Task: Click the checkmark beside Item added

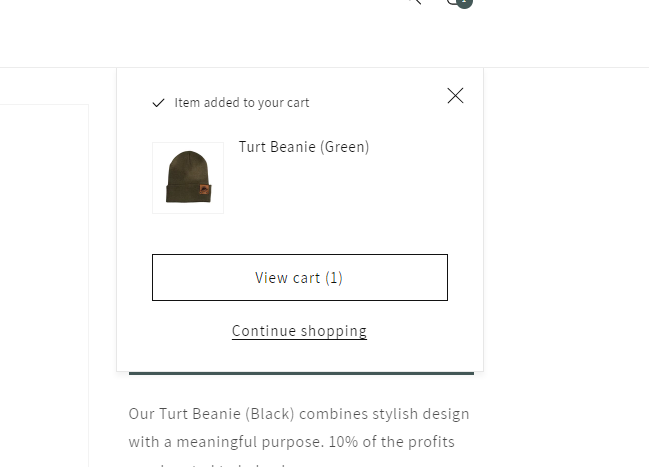Action: [x=158, y=103]
